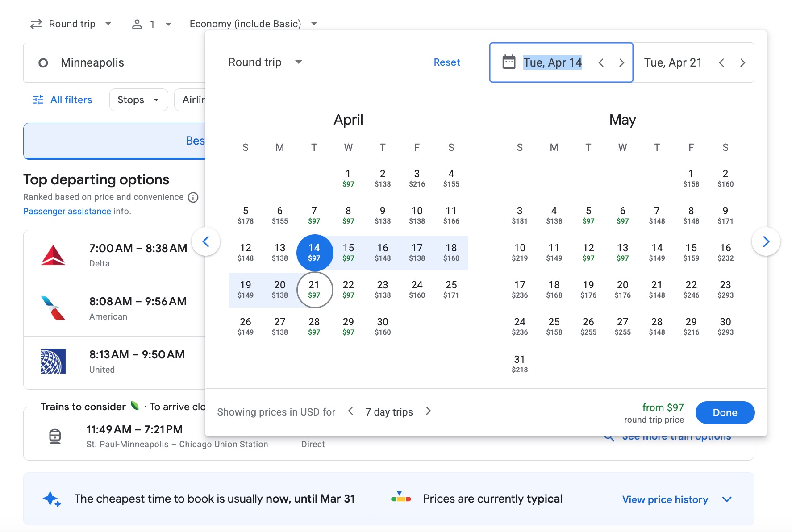792x532 pixels.
Task: Click the info icon beside ranking description
Action: (192, 197)
